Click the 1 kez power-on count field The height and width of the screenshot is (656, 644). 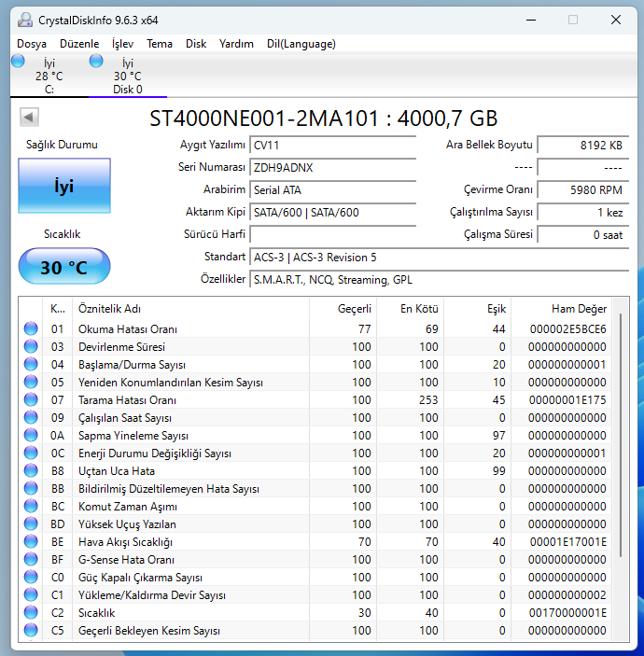583,212
